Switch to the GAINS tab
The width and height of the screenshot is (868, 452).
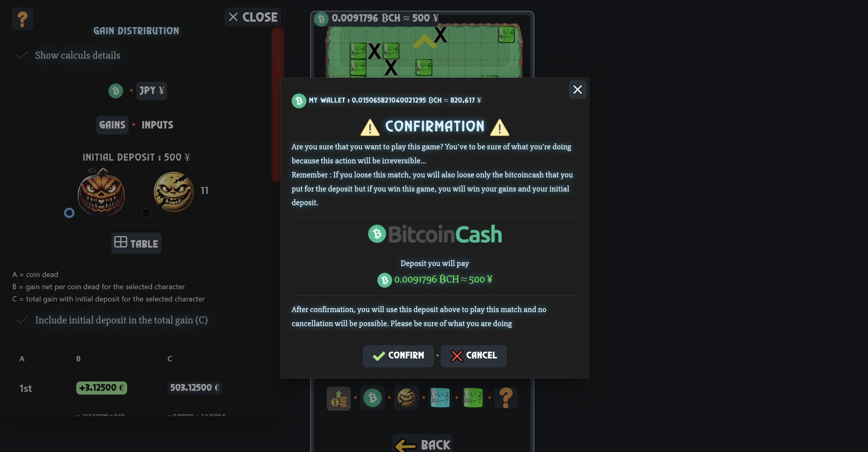click(x=112, y=125)
